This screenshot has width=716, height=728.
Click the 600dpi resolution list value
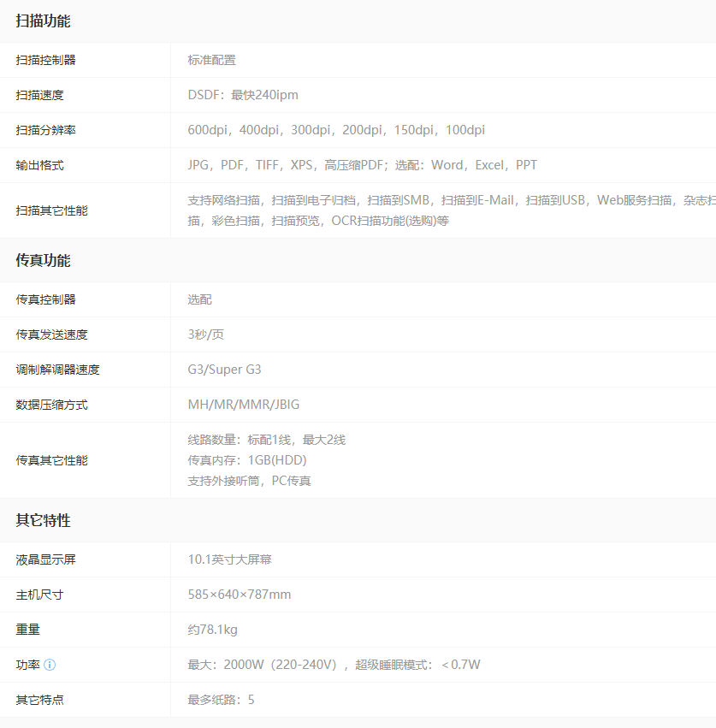point(336,130)
